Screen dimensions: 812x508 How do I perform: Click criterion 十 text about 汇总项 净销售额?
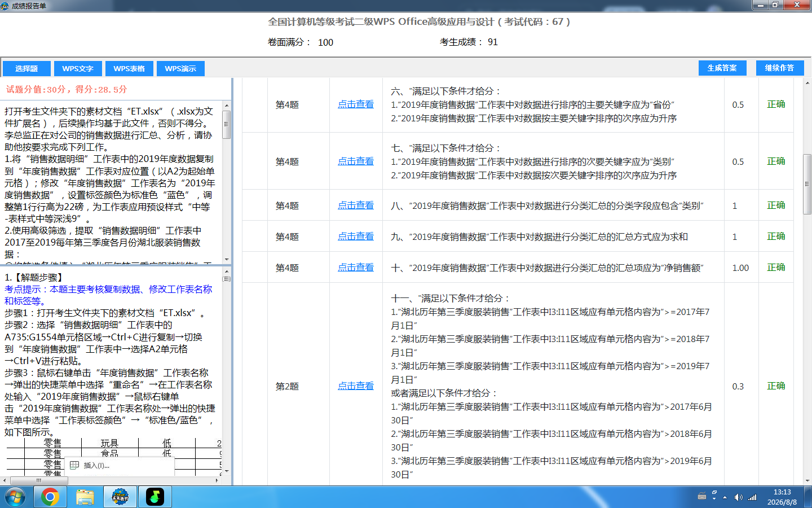coord(547,268)
